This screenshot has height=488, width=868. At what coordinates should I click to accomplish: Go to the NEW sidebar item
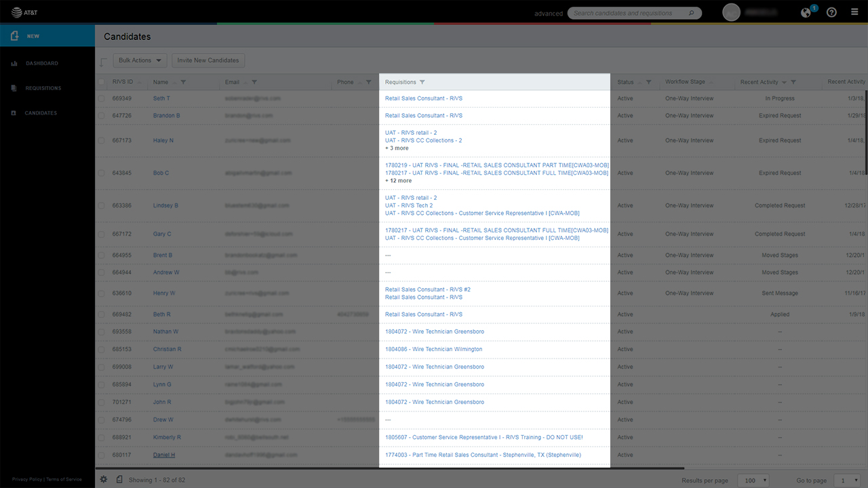click(x=47, y=36)
